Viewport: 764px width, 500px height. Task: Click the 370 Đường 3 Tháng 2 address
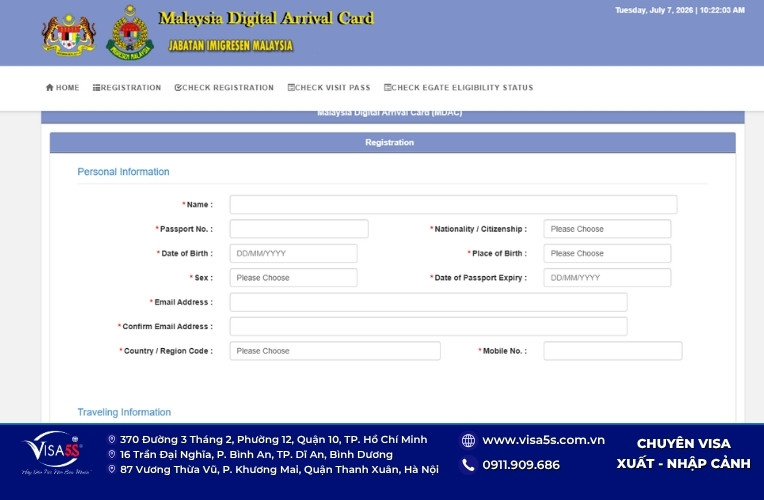click(x=273, y=440)
